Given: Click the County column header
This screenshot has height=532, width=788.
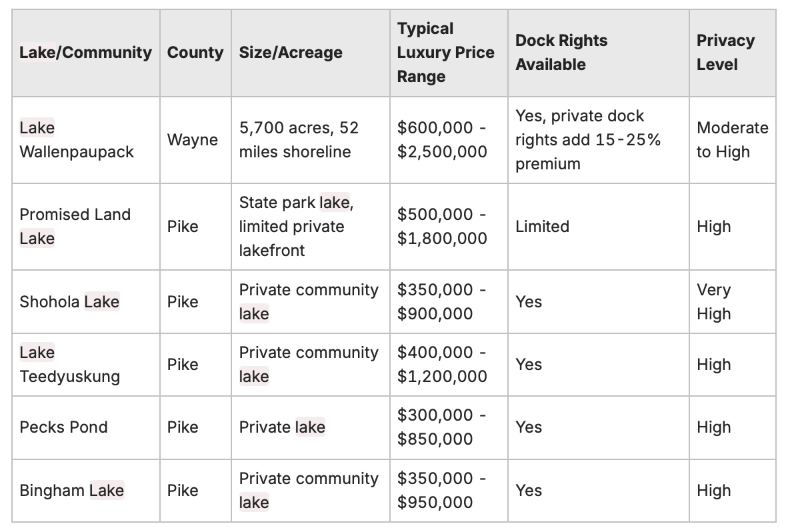Looking at the screenshot, I should coord(195,53).
